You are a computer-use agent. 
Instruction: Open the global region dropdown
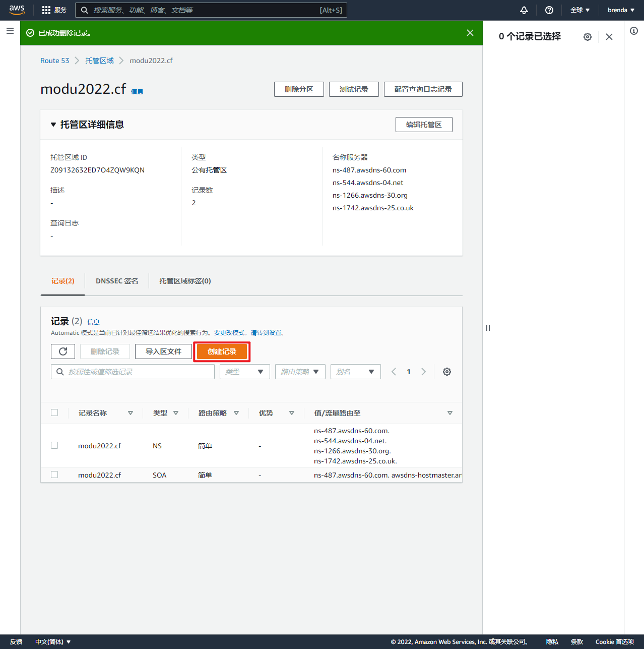coord(580,10)
